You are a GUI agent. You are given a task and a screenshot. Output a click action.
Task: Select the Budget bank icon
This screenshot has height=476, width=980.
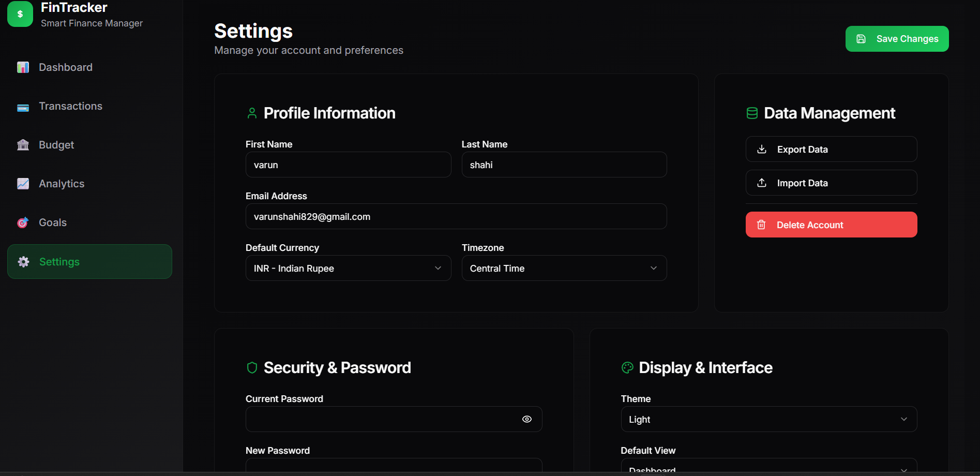[x=23, y=145]
